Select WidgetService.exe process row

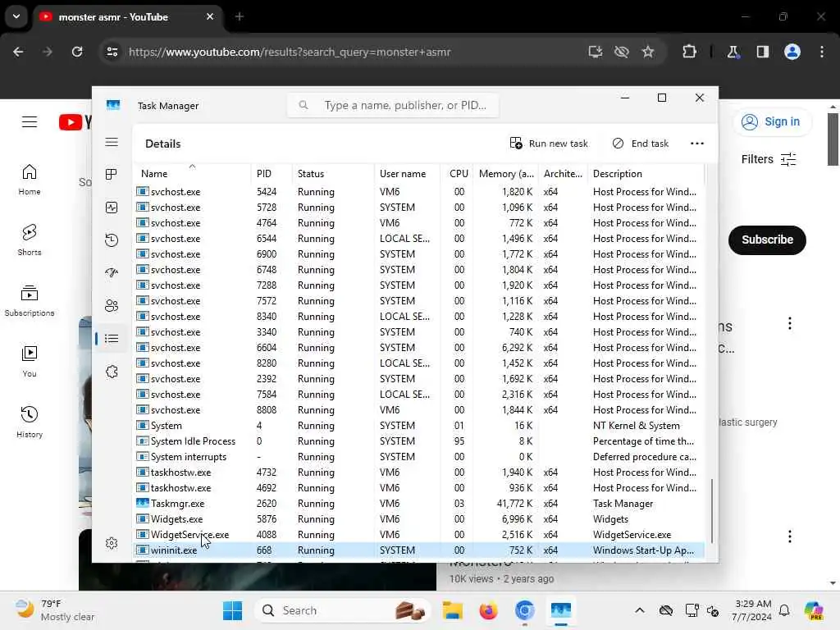point(419,535)
